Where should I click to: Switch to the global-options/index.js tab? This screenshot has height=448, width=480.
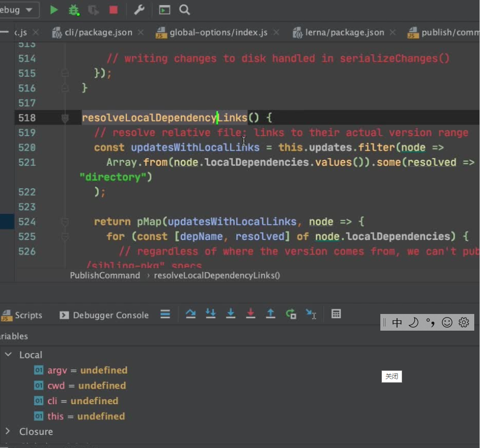[211, 32]
